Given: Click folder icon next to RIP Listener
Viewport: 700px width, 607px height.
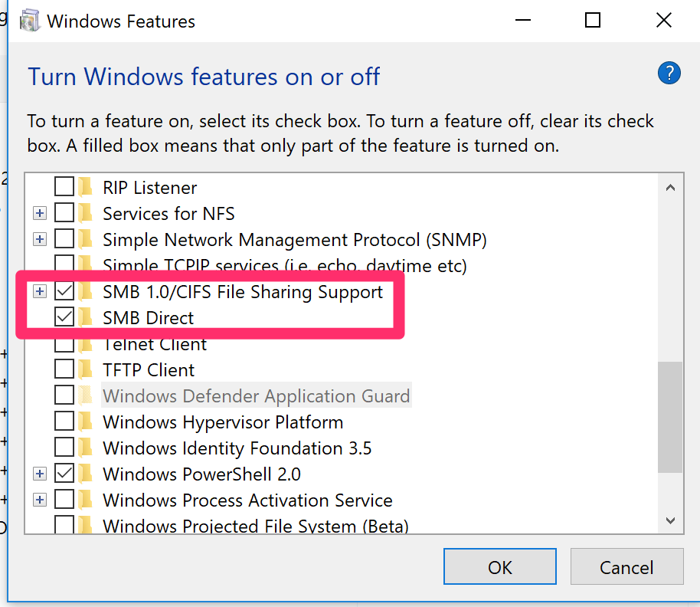Looking at the screenshot, I should point(86,188).
